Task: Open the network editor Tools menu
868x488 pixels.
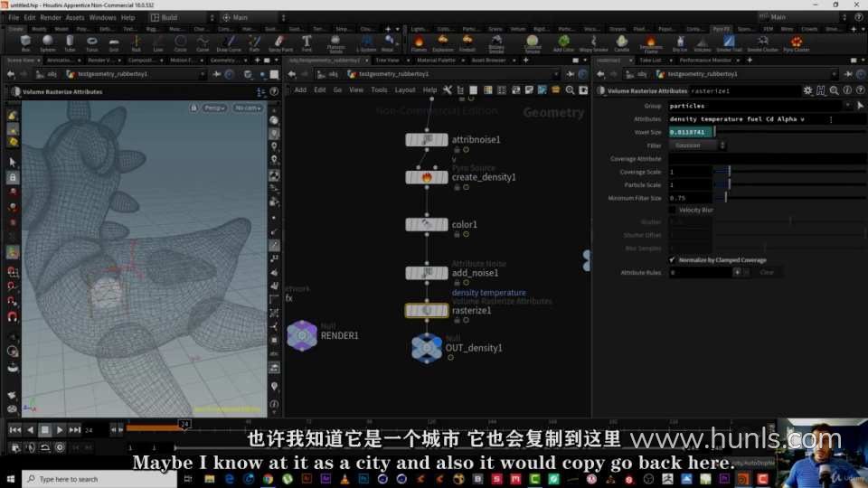Action: point(379,89)
